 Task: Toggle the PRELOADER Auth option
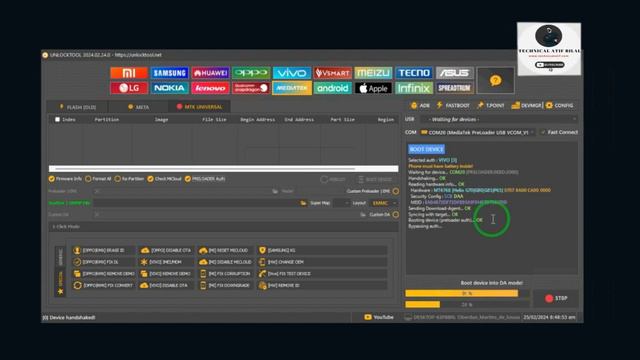tap(205, 179)
